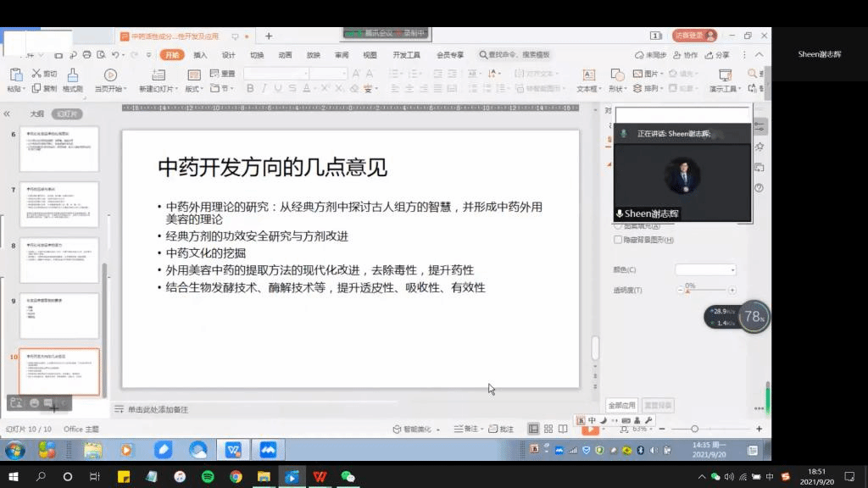Select slide 8 thumbnail
Screen dimensions: 868x488
tap(59, 261)
